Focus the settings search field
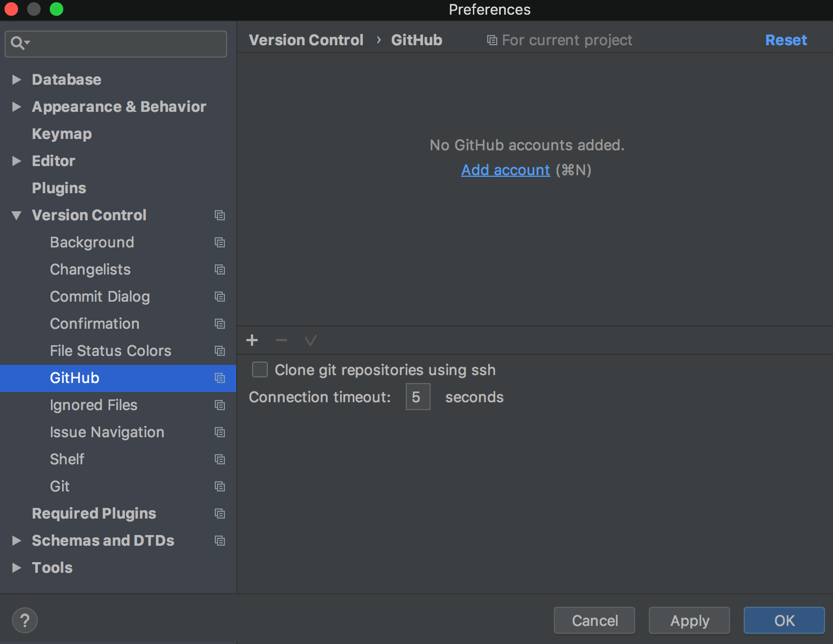 coord(116,43)
